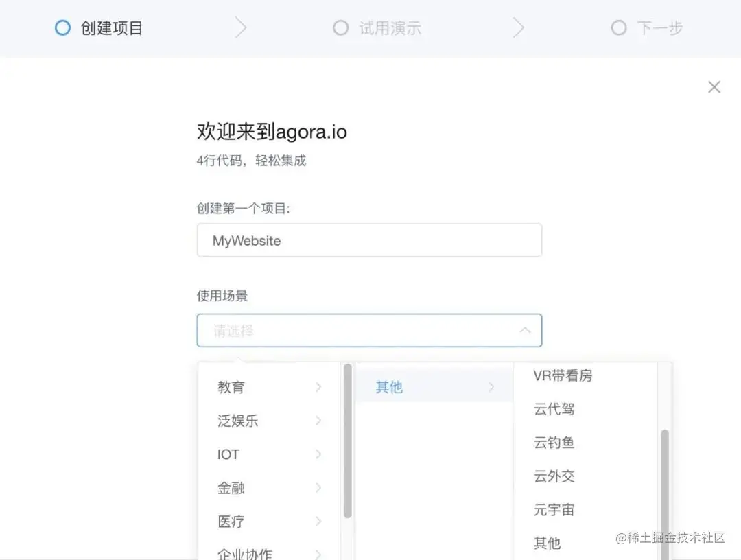Viewport: 741px width, 560px height.
Task: Collapse the 使用场景 dropdown with its arrow
Action: [x=526, y=330]
